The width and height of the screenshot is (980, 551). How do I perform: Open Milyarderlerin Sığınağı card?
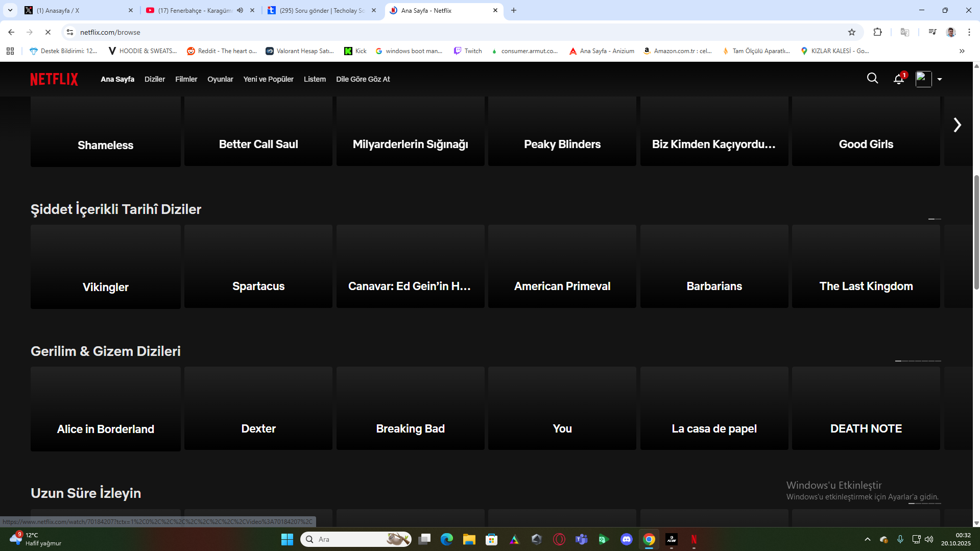click(x=410, y=131)
